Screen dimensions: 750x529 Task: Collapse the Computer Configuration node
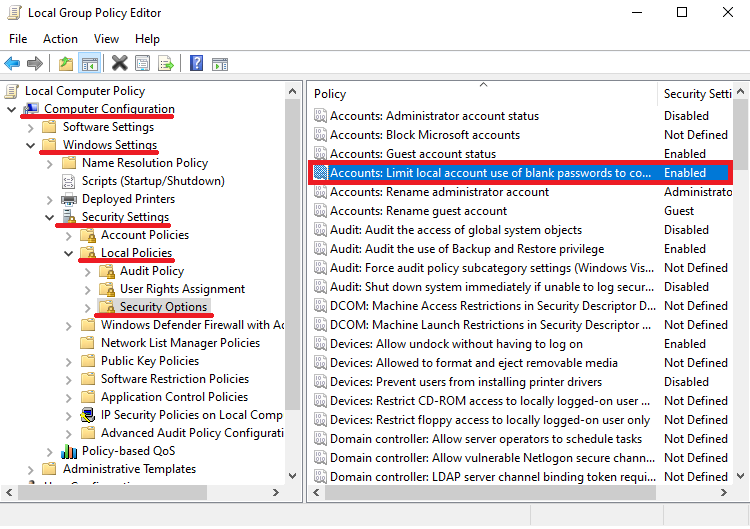[x=11, y=110]
